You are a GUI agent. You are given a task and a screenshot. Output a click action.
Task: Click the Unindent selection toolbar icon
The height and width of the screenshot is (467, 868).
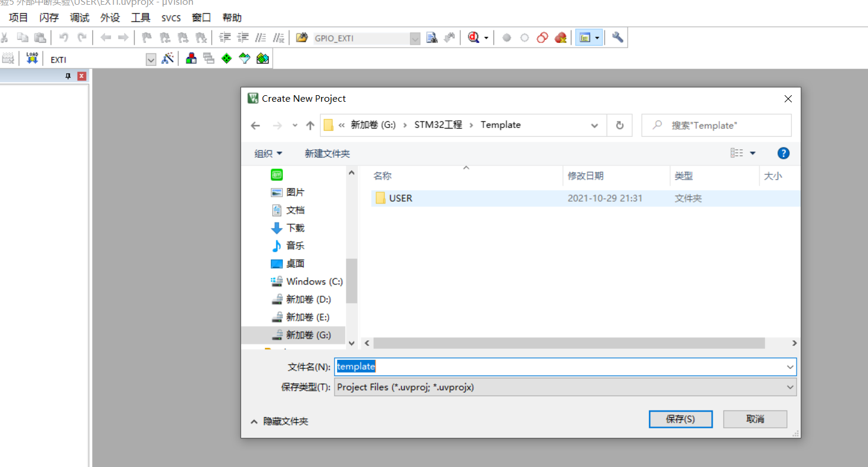(243, 37)
